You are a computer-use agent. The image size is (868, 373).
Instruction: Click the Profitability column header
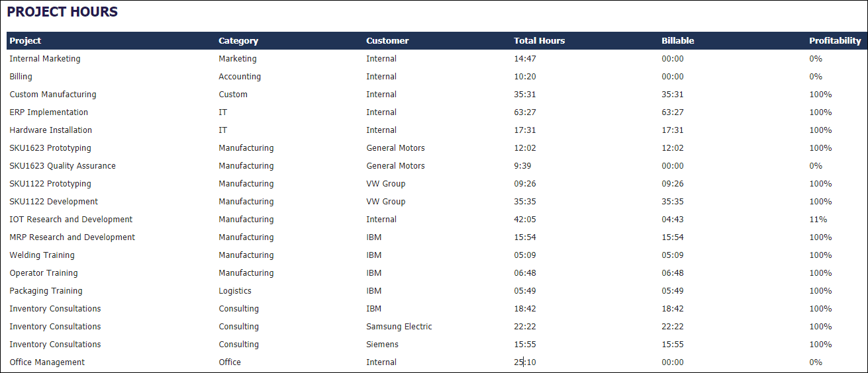click(834, 41)
